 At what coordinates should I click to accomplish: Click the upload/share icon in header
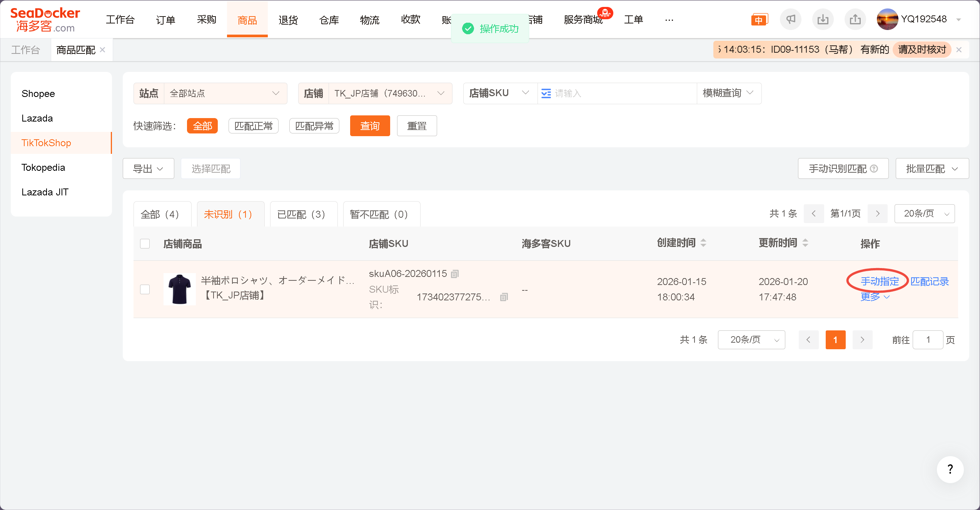tap(855, 19)
